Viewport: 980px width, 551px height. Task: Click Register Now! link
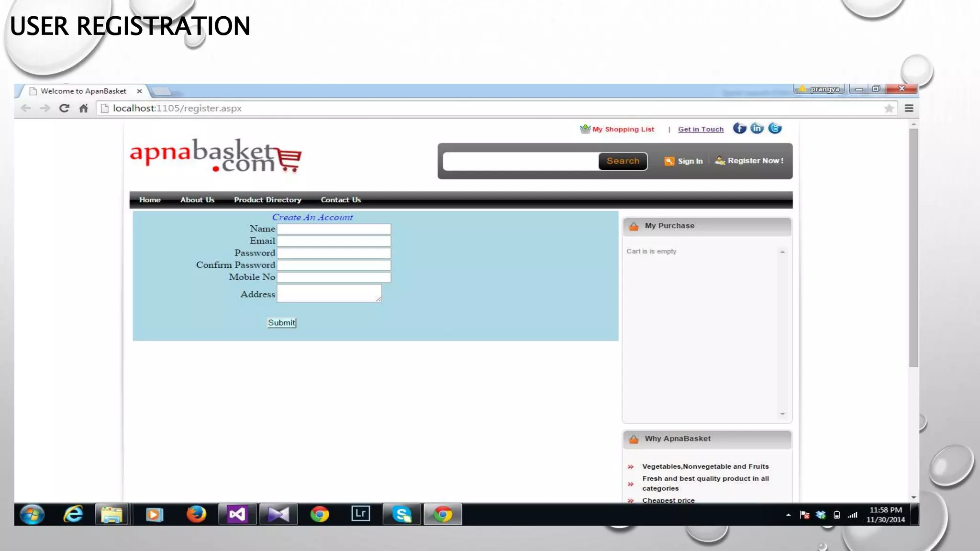[x=756, y=161]
